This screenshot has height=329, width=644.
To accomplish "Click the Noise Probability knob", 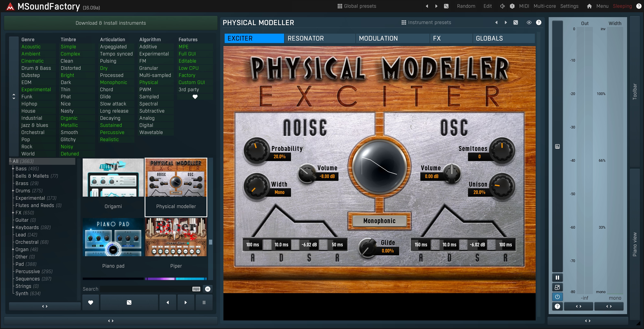I will [x=257, y=151].
